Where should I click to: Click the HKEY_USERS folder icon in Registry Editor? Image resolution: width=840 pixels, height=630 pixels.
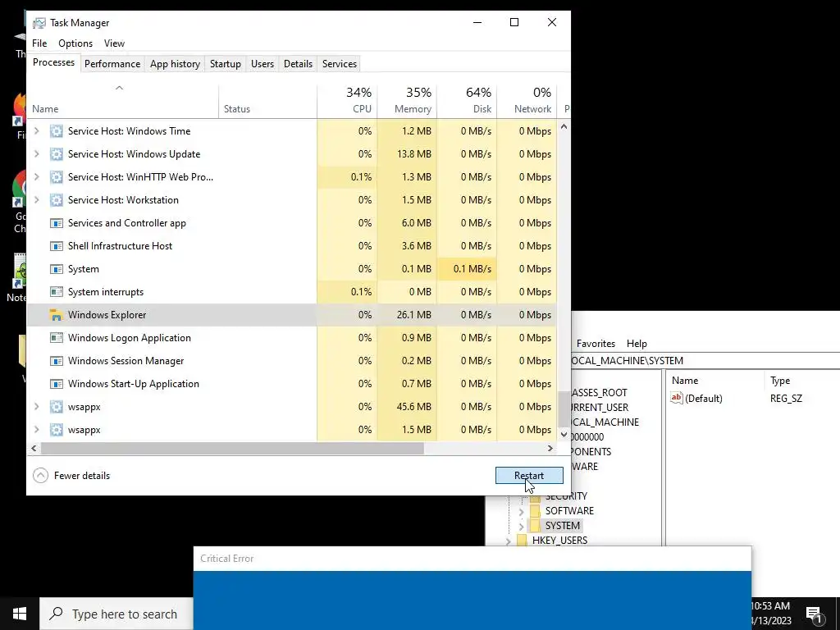(523, 541)
